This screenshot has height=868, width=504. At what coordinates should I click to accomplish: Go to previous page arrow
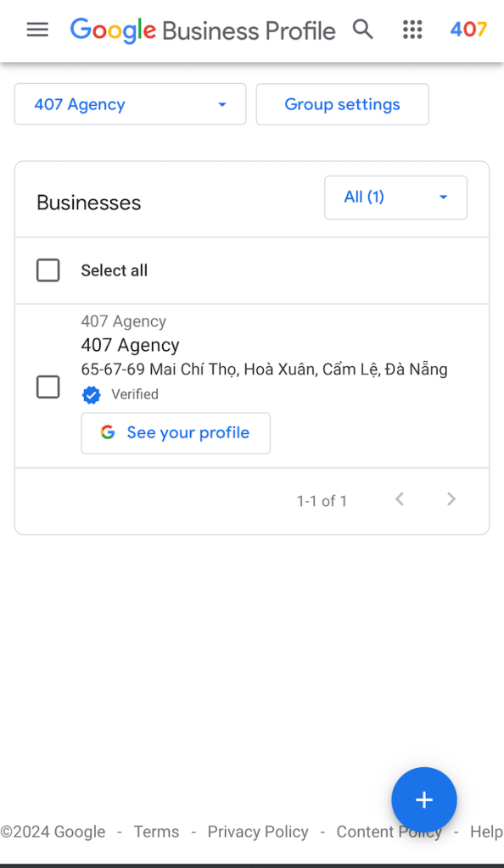[x=400, y=499]
